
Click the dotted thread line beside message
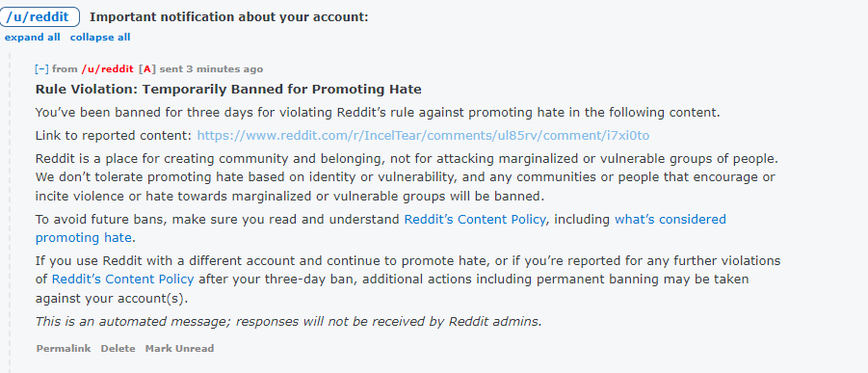tap(10, 213)
